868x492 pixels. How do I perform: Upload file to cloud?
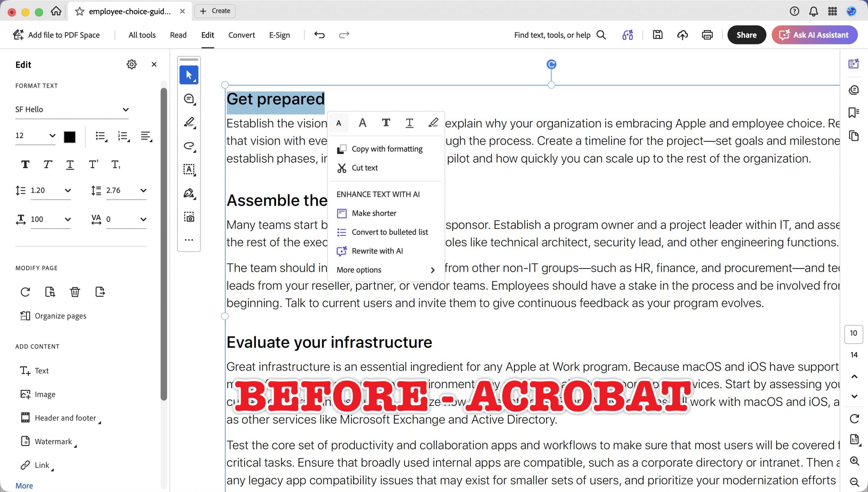click(x=682, y=35)
